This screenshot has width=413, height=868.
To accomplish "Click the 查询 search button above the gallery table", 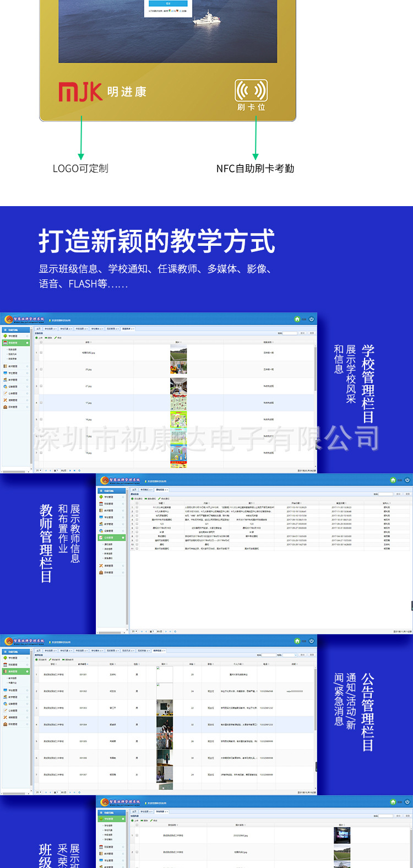I will [x=303, y=333].
